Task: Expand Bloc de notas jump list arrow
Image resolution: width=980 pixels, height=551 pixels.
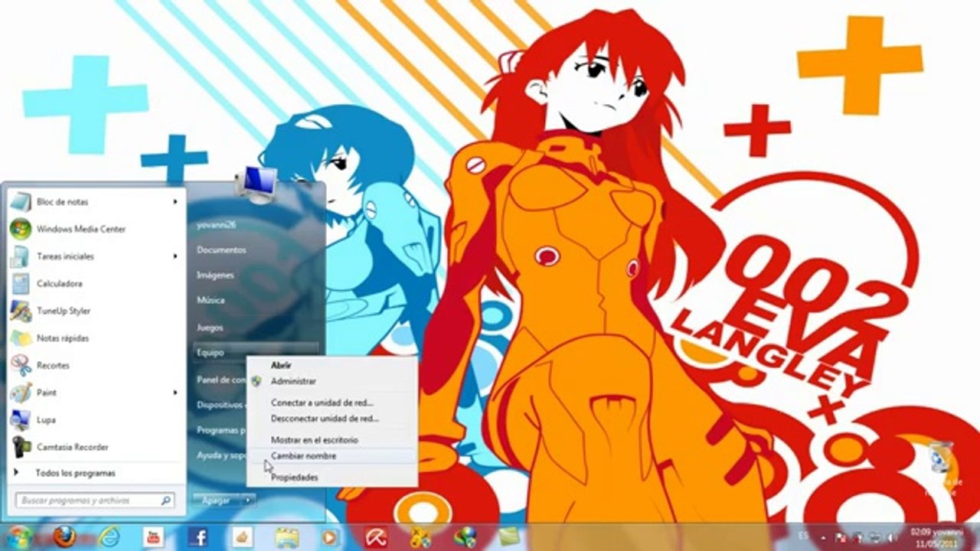Action: pos(175,202)
